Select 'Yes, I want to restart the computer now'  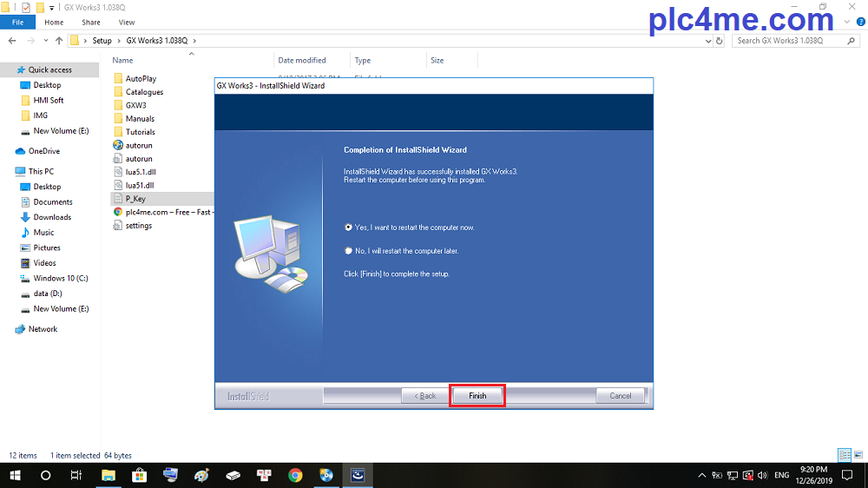tap(349, 228)
